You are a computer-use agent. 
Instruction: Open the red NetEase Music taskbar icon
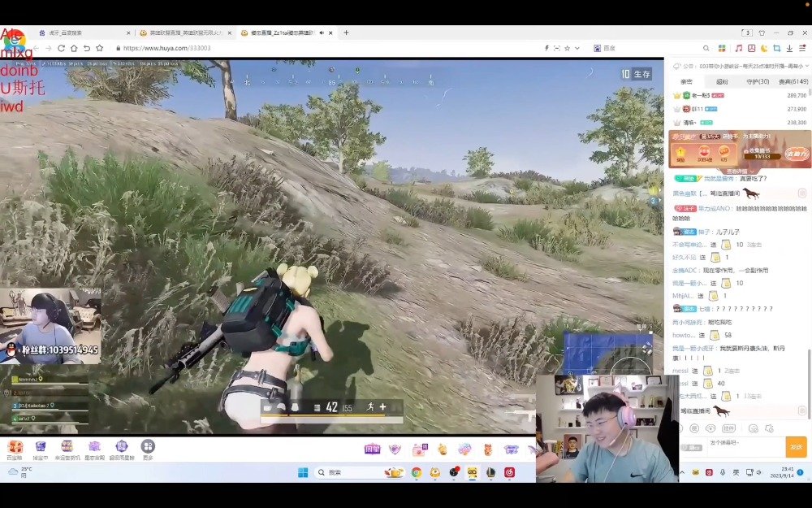pyautogui.click(x=510, y=472)
